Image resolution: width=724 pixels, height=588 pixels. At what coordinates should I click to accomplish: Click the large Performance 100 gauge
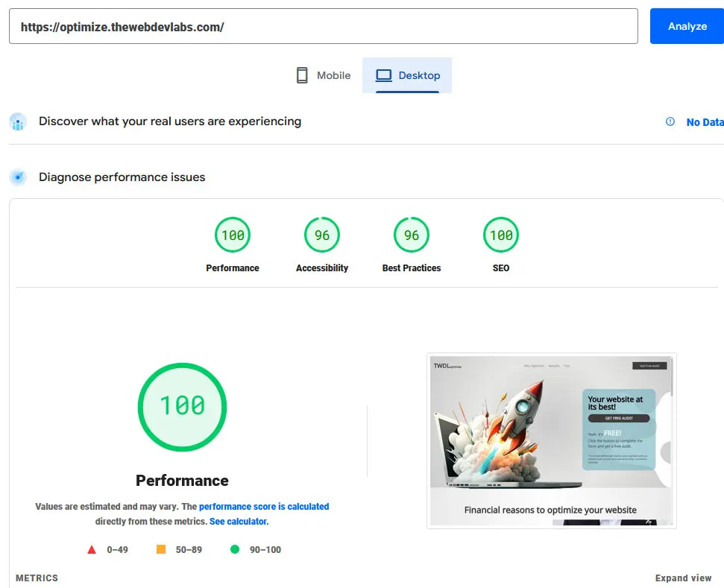click(182, 407)
